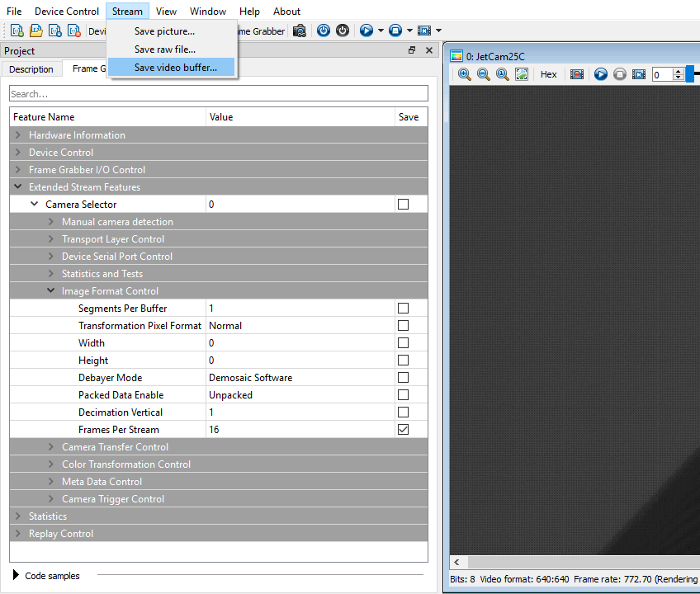Click the feature Search field

219,94
